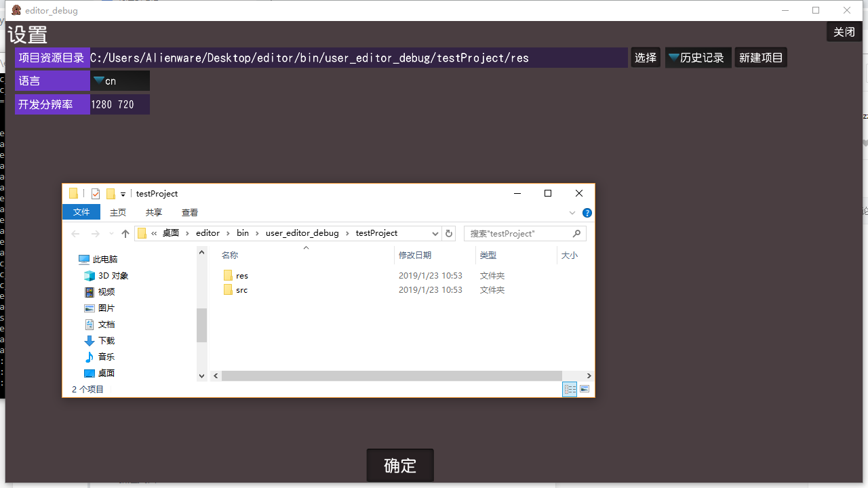Click the 选择 button beside the project path
The image size is (868, 488).
pyautogui.click(x=646, y=58)
